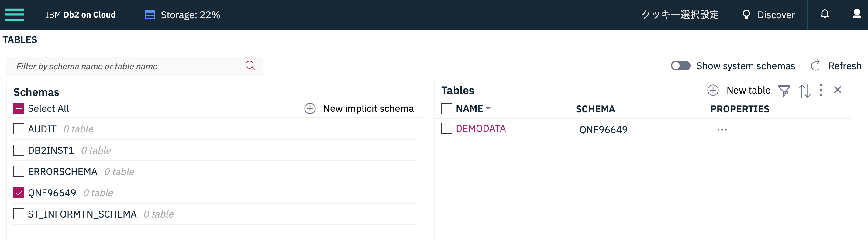Open the user profile icon

tap(856, 14)
